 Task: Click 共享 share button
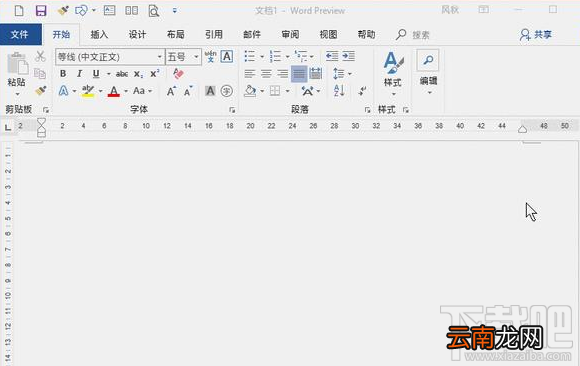point(536,35)
